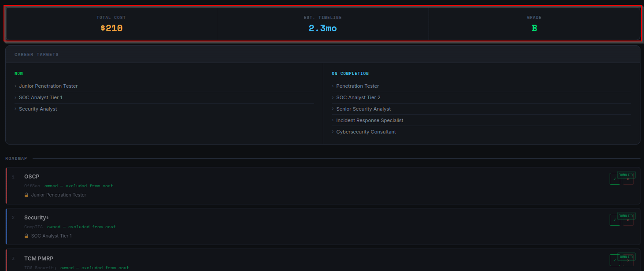644x271 pixels.
Task: Expand Incident Response Specialist career target
Action: click(370, 120)
